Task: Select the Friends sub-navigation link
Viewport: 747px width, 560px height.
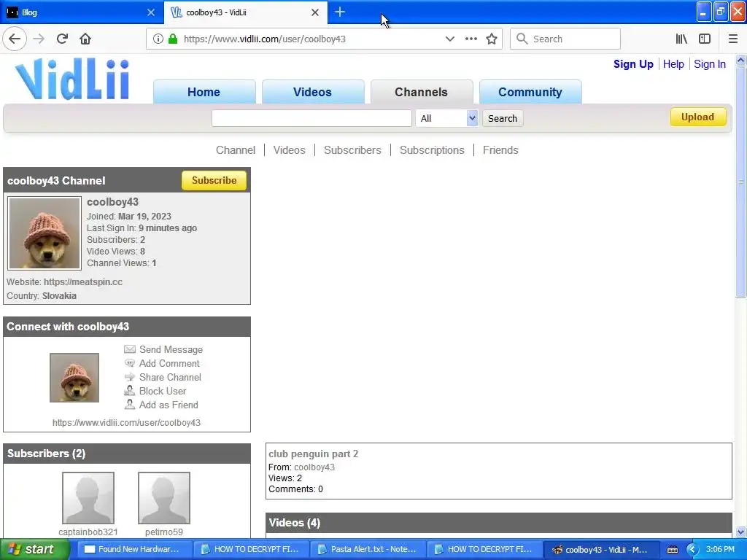Action: pyautogui.click(x=500, y=150)
